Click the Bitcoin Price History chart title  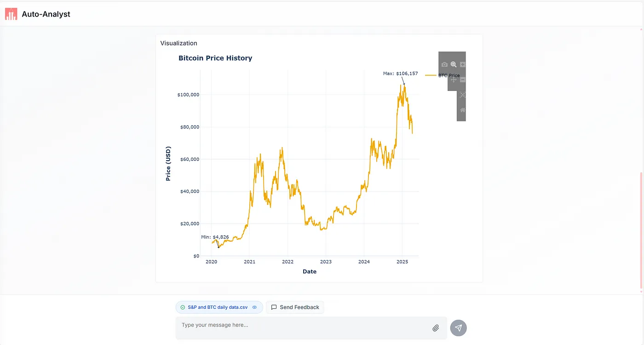pyautogui.click(x=215, y=58)
